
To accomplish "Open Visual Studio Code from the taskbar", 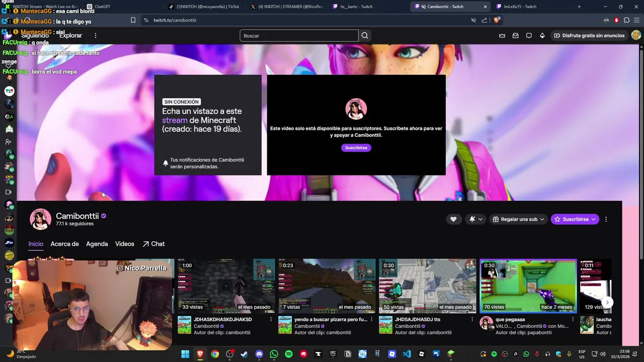I will [407, 354].
